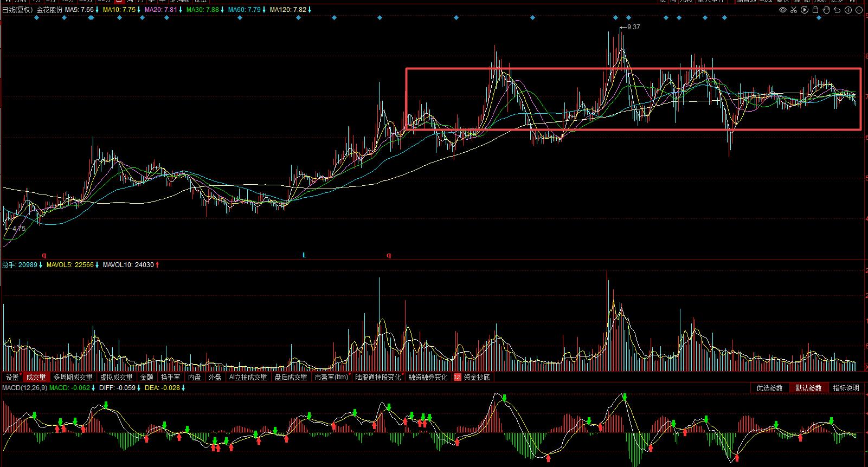
Task: Open the 设置 indicator settings tab
Action: coord(12,377)
